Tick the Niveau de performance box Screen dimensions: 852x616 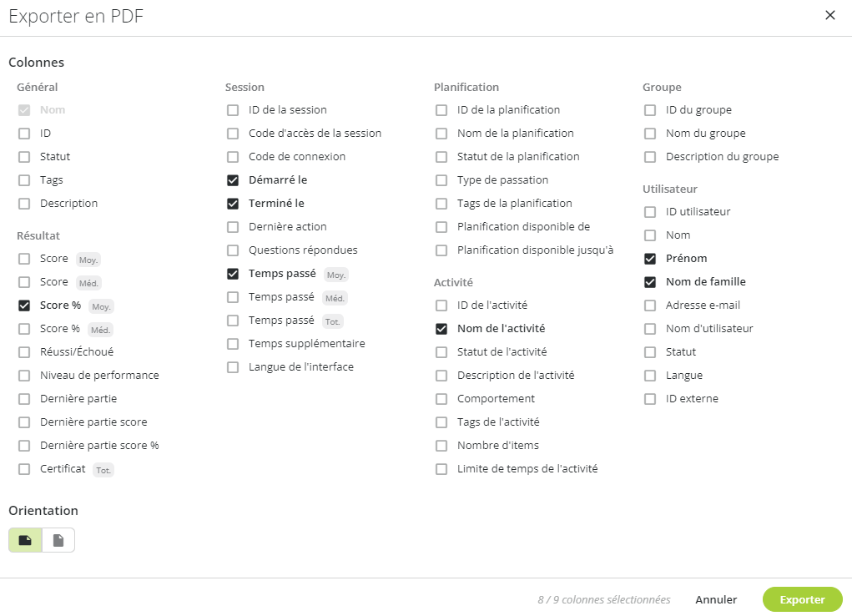(x=24, y=375)
